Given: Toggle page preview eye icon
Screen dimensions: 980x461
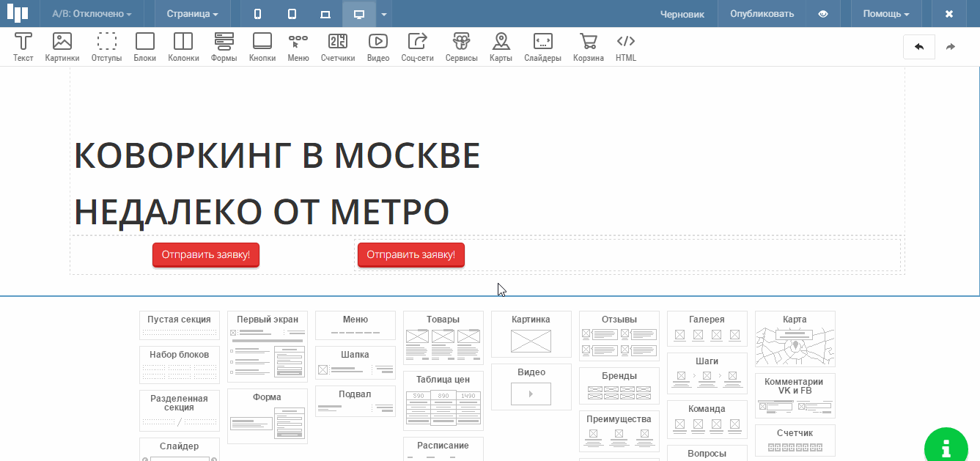Looking at the screenshot, I should click(823, 14).
